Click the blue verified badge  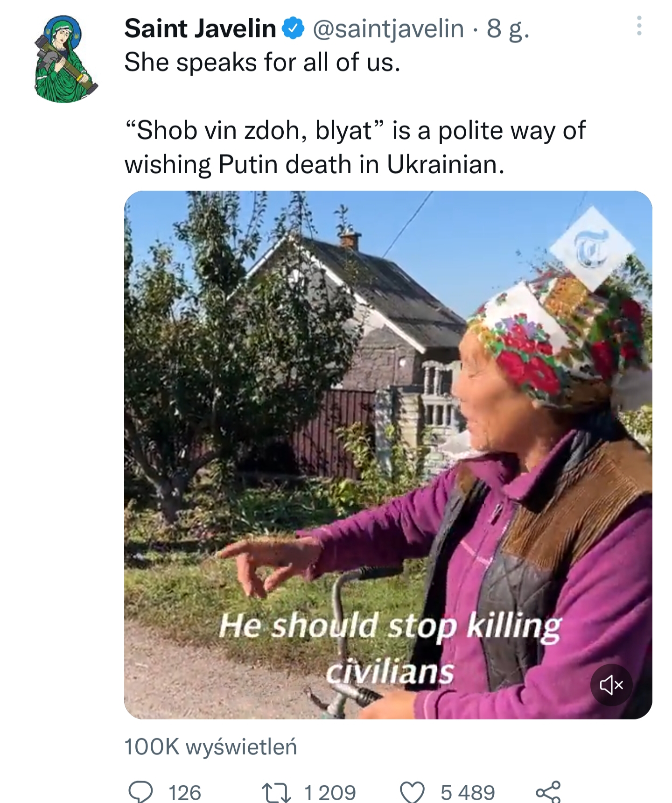point(293,29)
